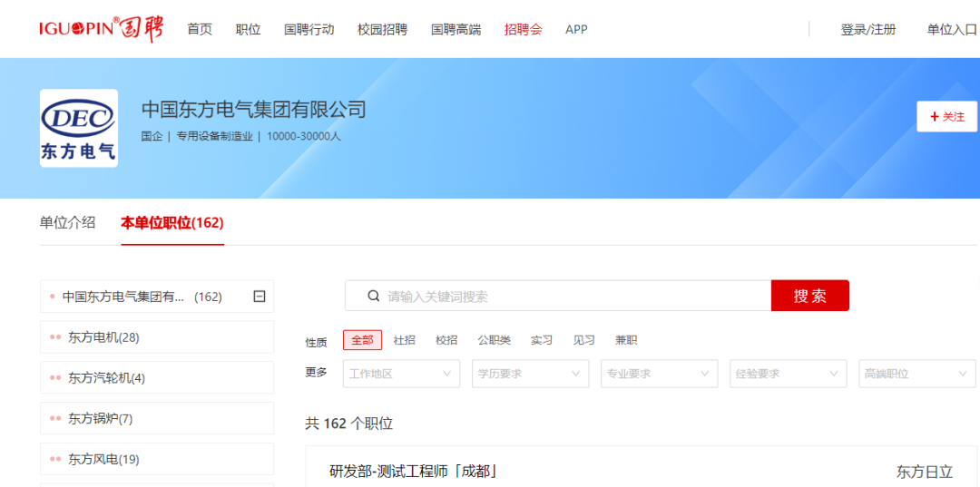
Task: Open 招聘会 navigation item
Action: coord(524,29)
